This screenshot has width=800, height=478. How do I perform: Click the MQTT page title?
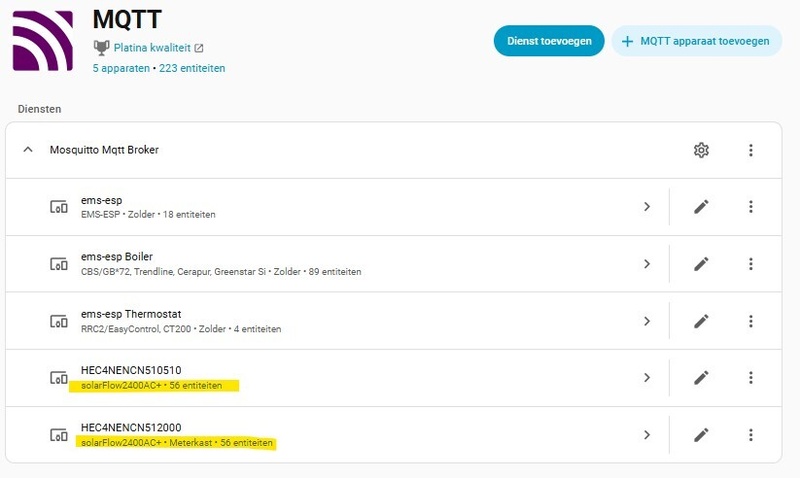[127, 20]
